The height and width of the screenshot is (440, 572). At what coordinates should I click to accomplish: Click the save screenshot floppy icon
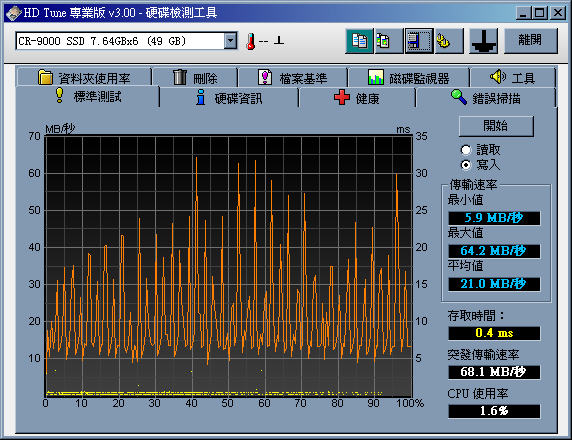coord(419,41)
